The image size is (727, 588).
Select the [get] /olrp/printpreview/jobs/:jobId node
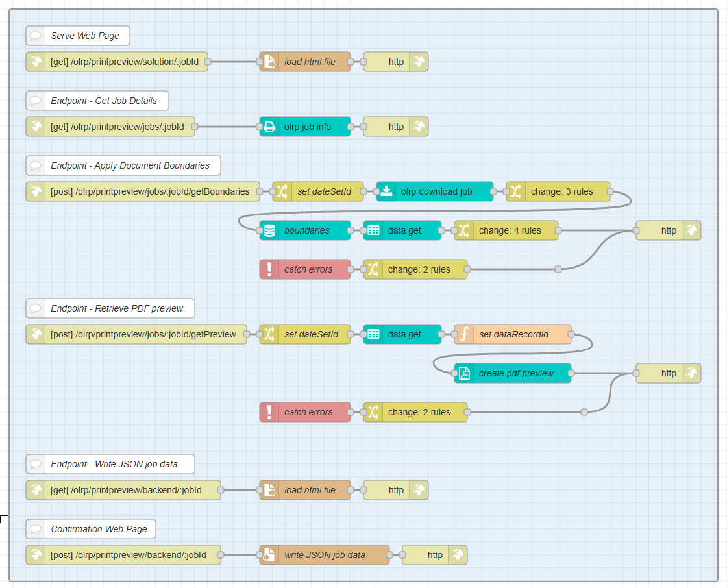tap(117, 127)
